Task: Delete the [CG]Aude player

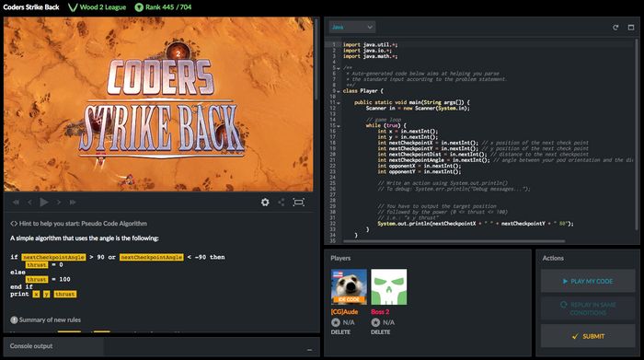Action: pyautogui.click(x=340, y=332)
